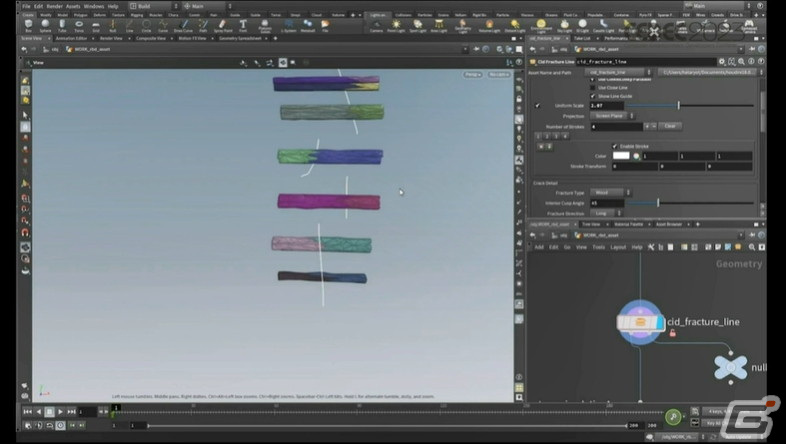The image size is (786, 444).
Task: Pick the Spray Paint tool
Action: tap(223, 25)
